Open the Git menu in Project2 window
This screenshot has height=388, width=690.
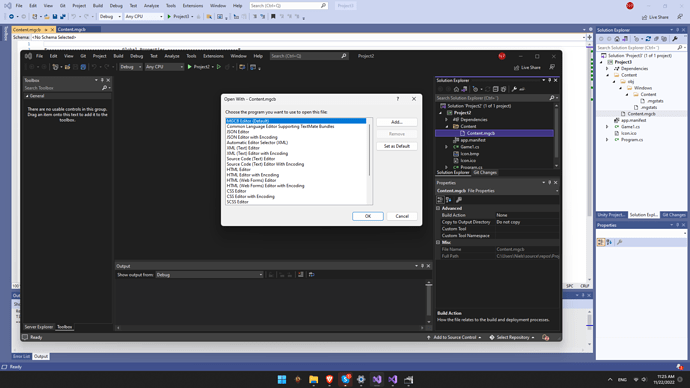click(x=83, y=56)
